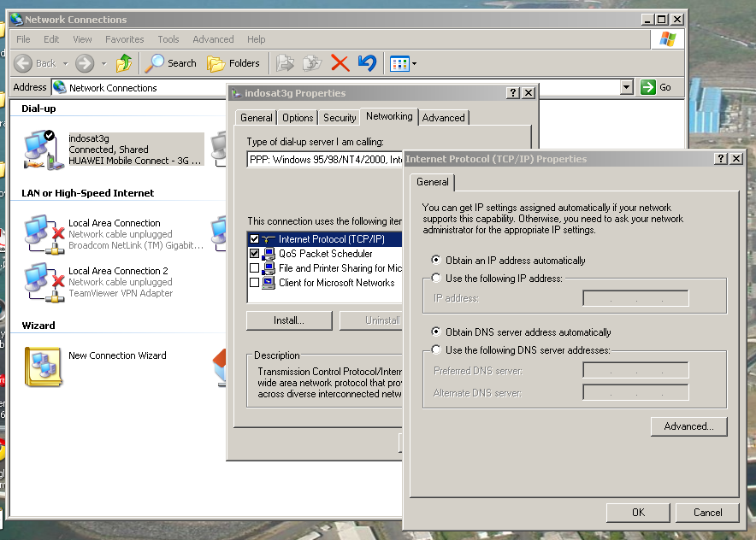Select File and Printer Sharing item icon
The height and width of the screenshot is (540, 756).
click(x=269, y=267)
